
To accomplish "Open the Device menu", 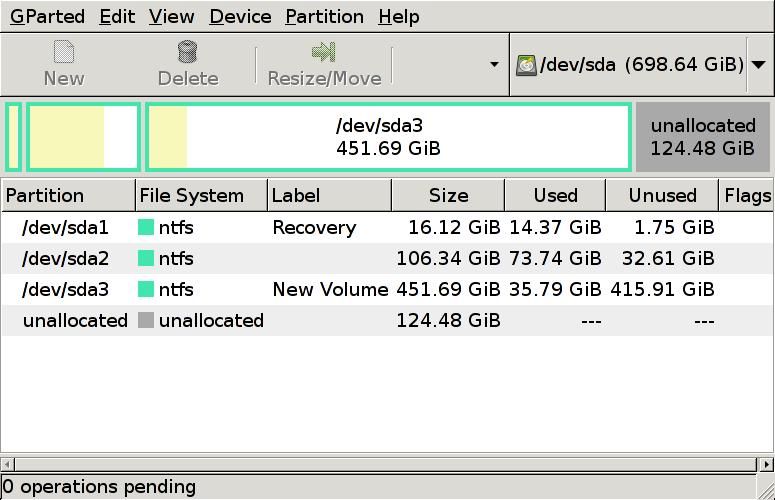I will [240, 17].
